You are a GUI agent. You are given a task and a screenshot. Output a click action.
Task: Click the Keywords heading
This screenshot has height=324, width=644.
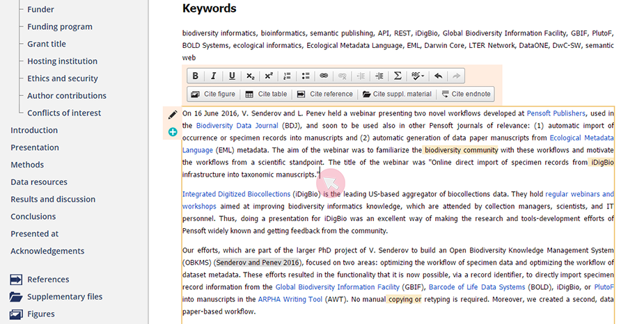point(210,8)
